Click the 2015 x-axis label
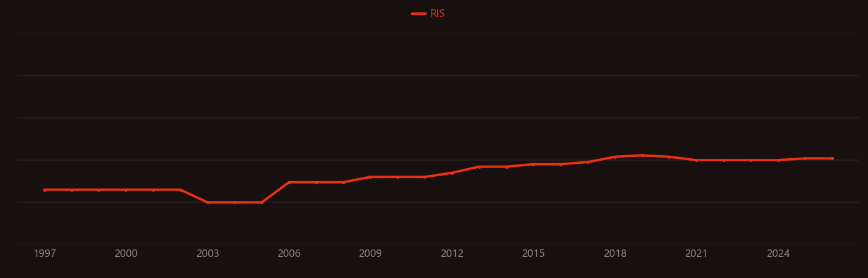868x278 pixels. [x=533, y=254]
